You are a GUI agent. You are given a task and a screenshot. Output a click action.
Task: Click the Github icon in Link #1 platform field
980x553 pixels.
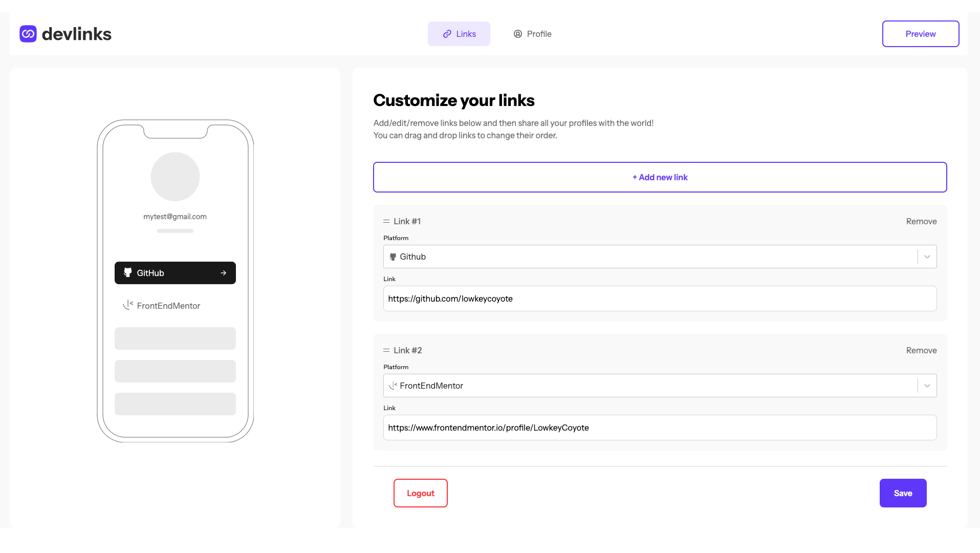pyautogui.click(x=393, y=257)
